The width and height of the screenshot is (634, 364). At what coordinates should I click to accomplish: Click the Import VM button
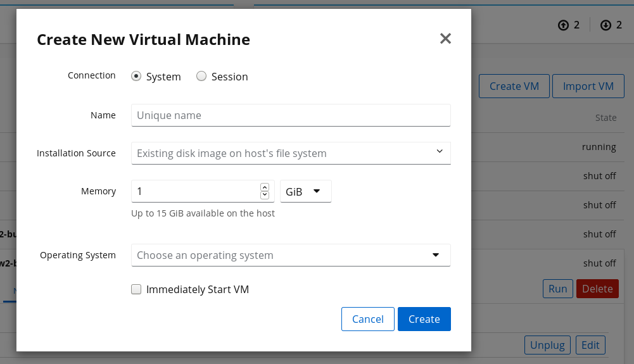(x=588, y=86)
